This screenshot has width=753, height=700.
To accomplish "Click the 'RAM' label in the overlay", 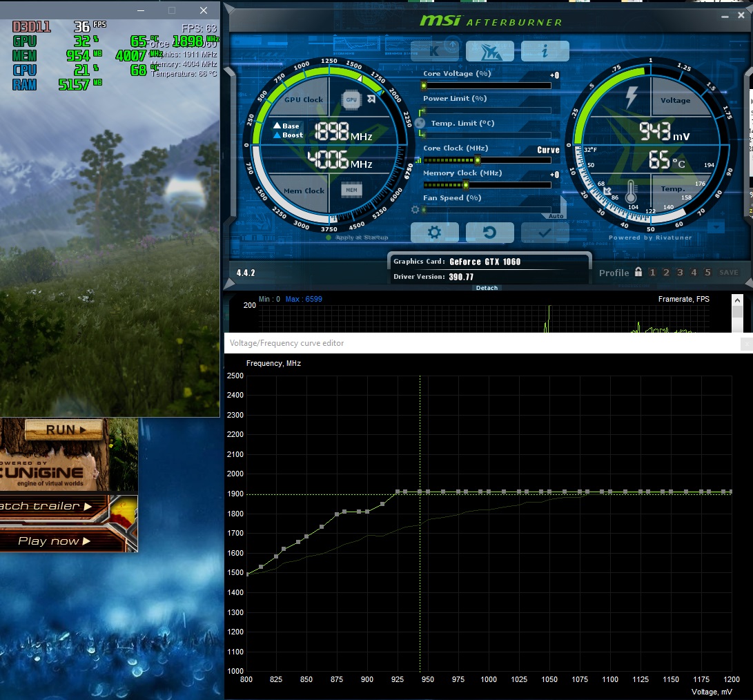I will [24, 84].
